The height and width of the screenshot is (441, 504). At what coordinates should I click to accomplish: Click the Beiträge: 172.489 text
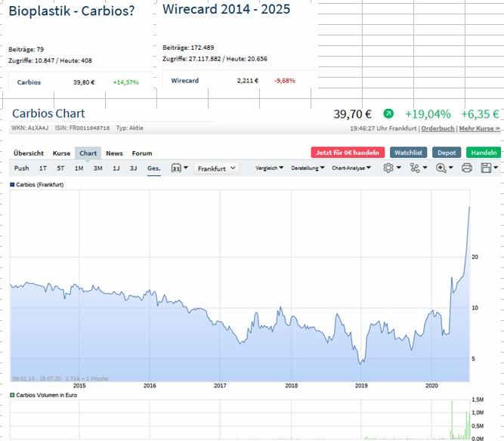188,48
